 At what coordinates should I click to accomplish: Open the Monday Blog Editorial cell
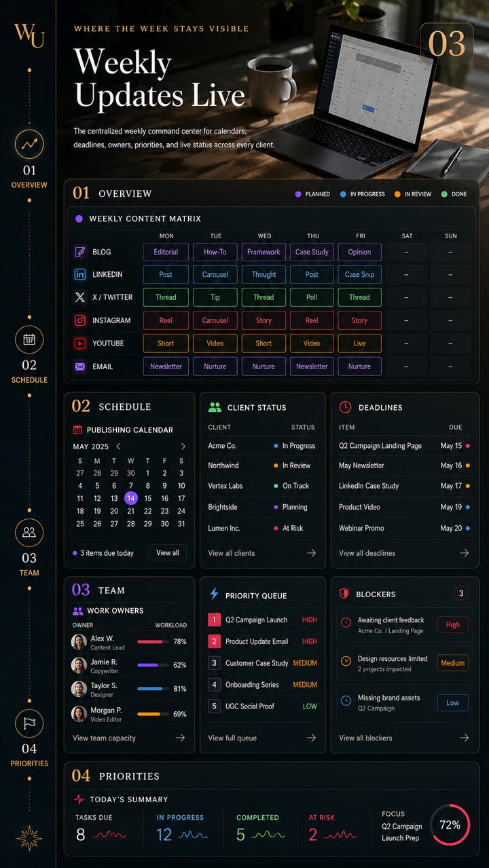166,252
